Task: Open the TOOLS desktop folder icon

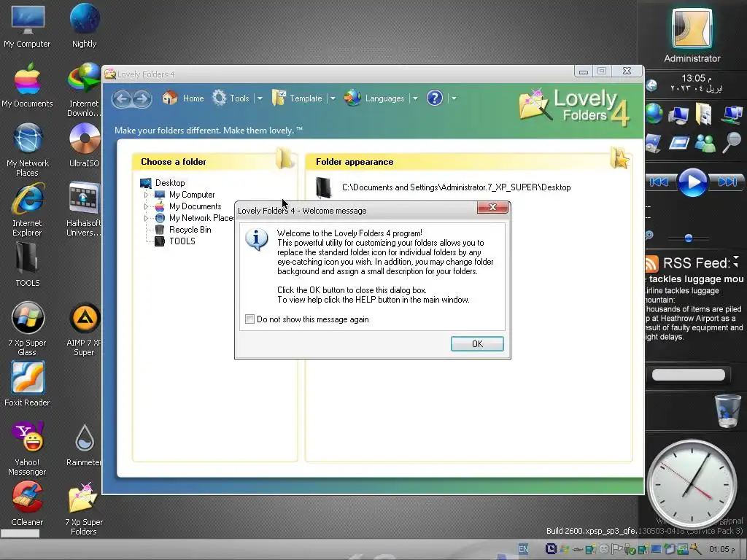Action: [27, 265]
